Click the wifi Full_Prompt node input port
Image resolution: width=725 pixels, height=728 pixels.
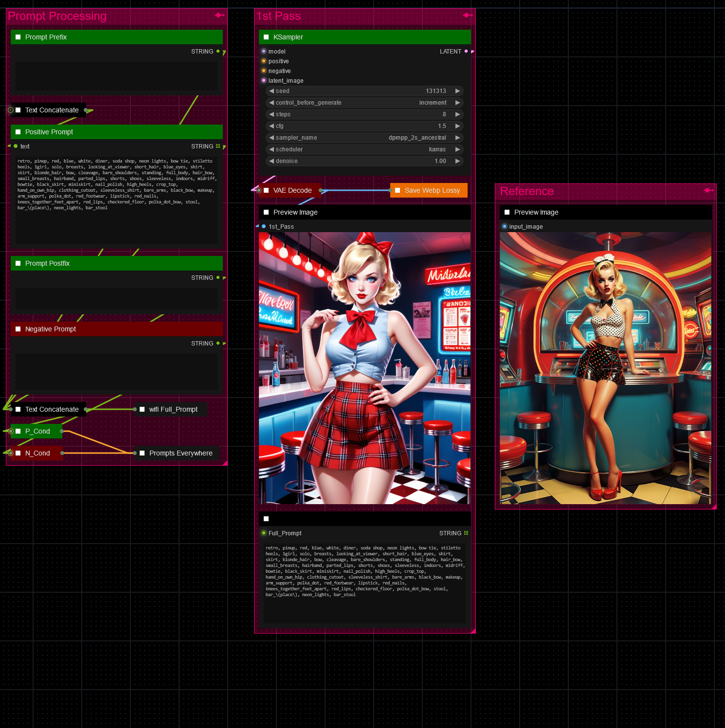click(x=135, y=409)
